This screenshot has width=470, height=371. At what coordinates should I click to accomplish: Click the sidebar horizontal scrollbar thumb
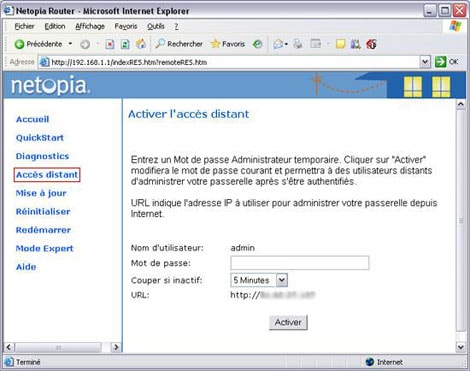click(x=58, y=347)
